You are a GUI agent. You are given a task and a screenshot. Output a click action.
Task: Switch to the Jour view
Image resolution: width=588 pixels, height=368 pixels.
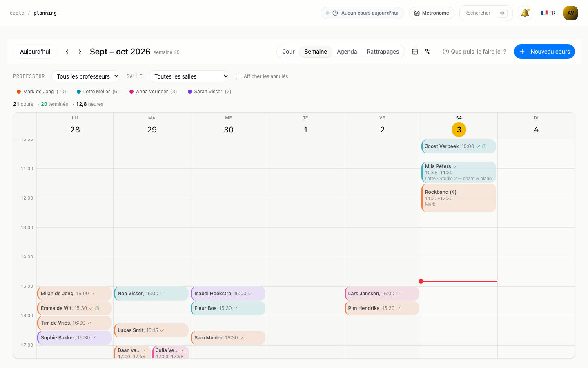[289, 52]
